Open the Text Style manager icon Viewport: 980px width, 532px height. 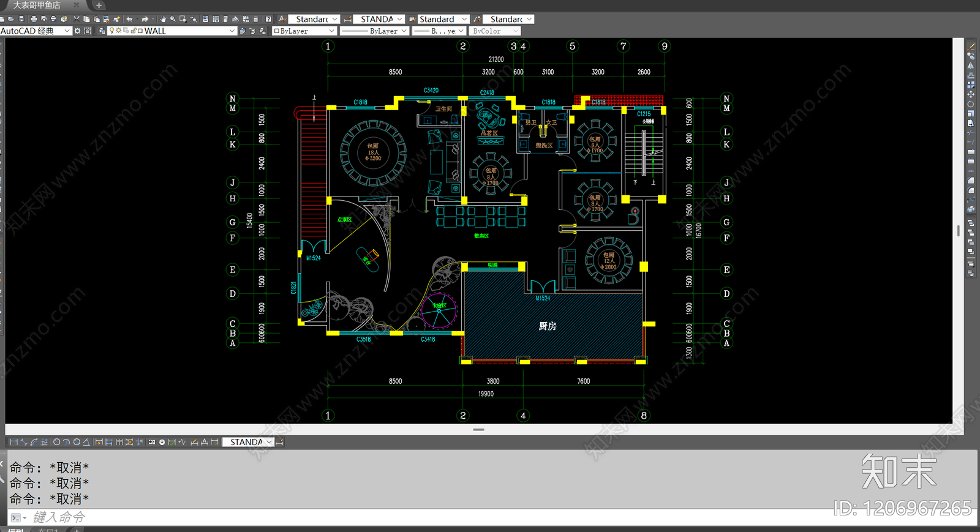click(x=282, y=19)
